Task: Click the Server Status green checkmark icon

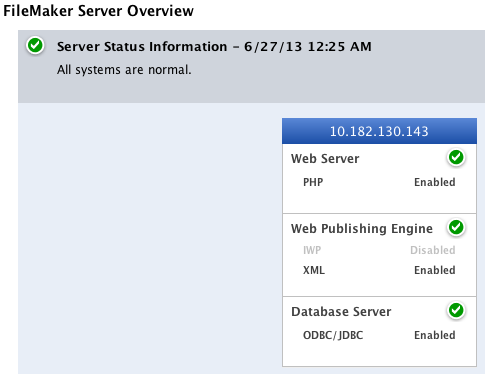Action: (35, 45)
